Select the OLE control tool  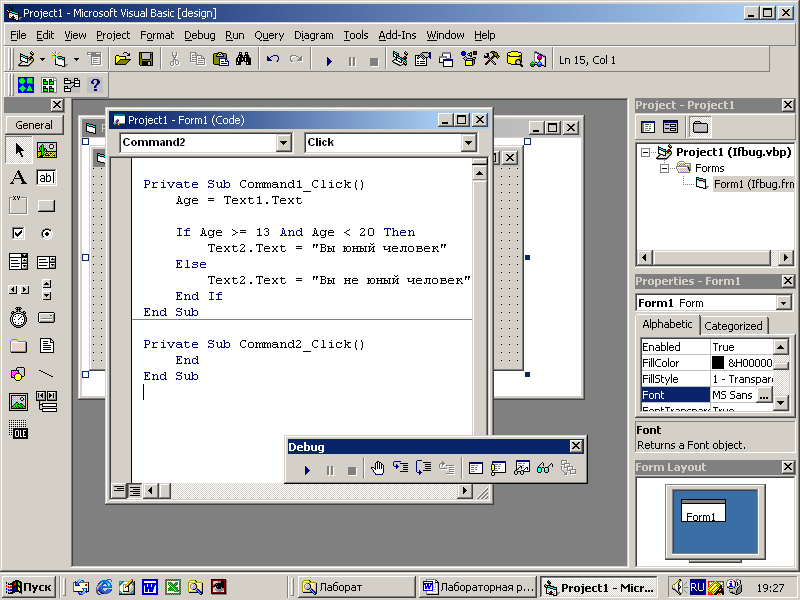coord(18,430)
